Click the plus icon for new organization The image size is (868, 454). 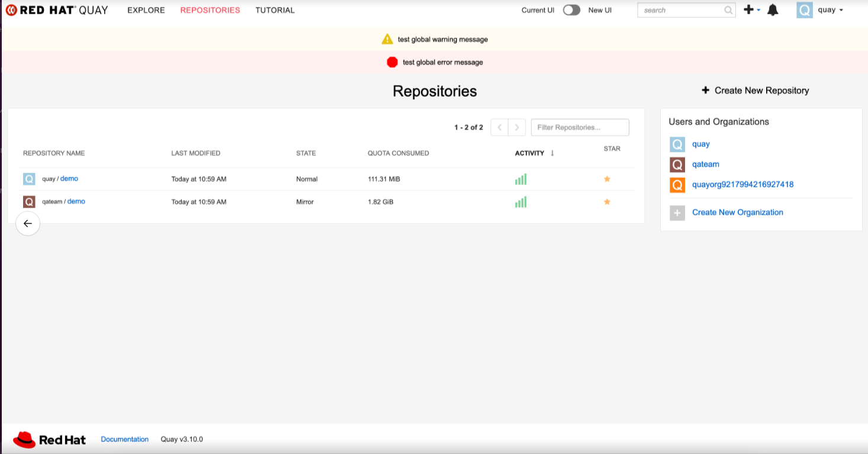pyautogui.click(x=677, y=213)
